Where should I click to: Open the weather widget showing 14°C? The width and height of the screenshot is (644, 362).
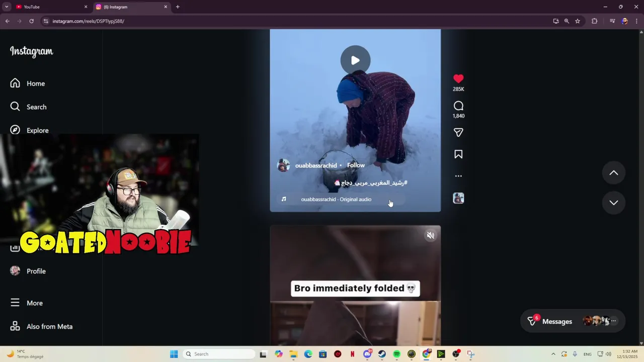24,354
